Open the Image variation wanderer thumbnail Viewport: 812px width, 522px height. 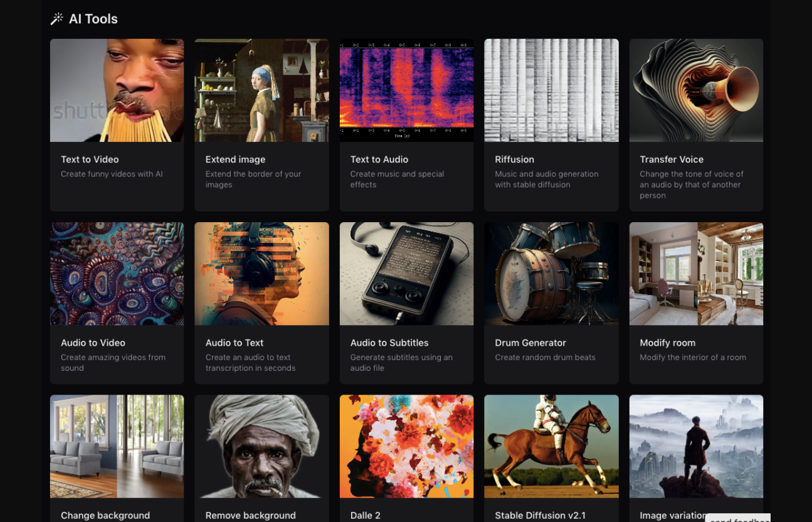(x=696, y=446)
